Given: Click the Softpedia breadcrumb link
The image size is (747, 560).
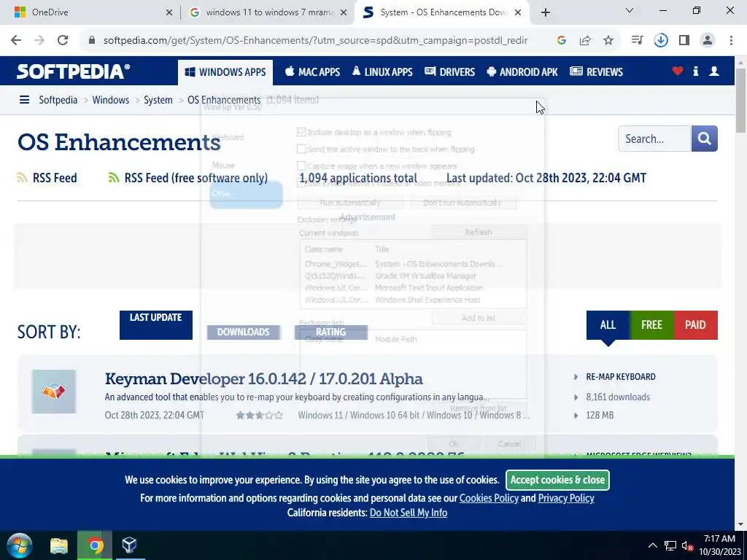Looking at the screenshot, I should 58,100.
